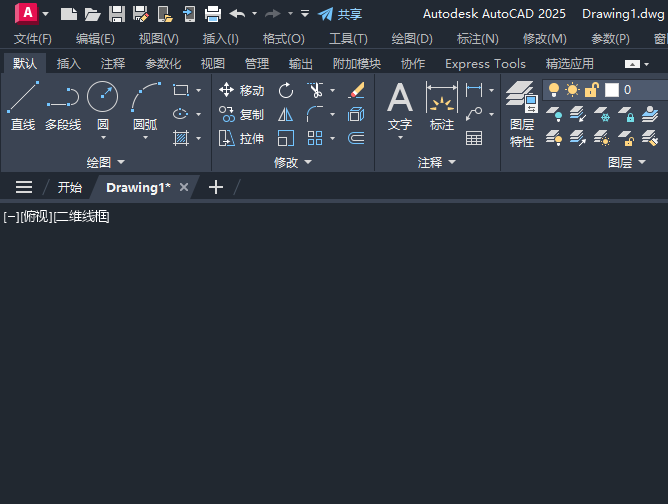Switch to the Express Tools tab
Image resolution: width=668 pixels, height=504 pixels.
coord(485,64)
